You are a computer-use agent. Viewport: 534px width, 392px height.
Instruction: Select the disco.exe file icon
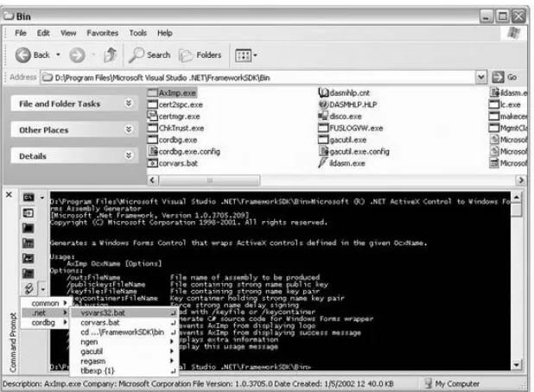tap(323, 116)
